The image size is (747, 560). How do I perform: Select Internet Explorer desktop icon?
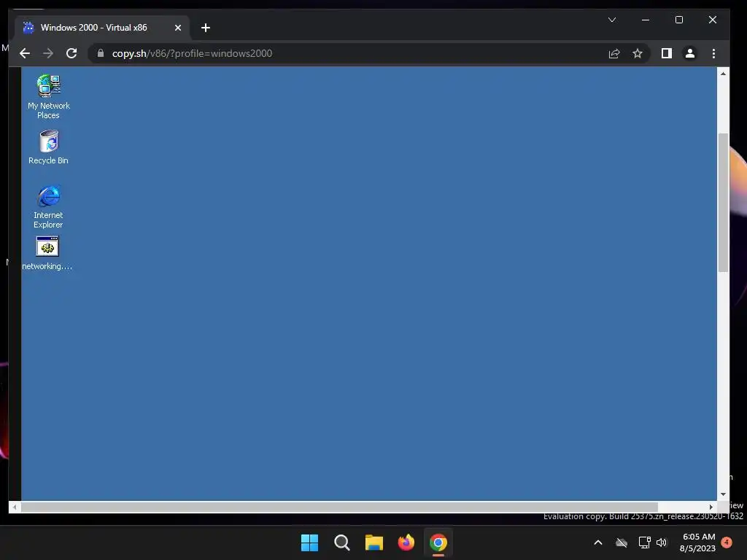[48, 206]
